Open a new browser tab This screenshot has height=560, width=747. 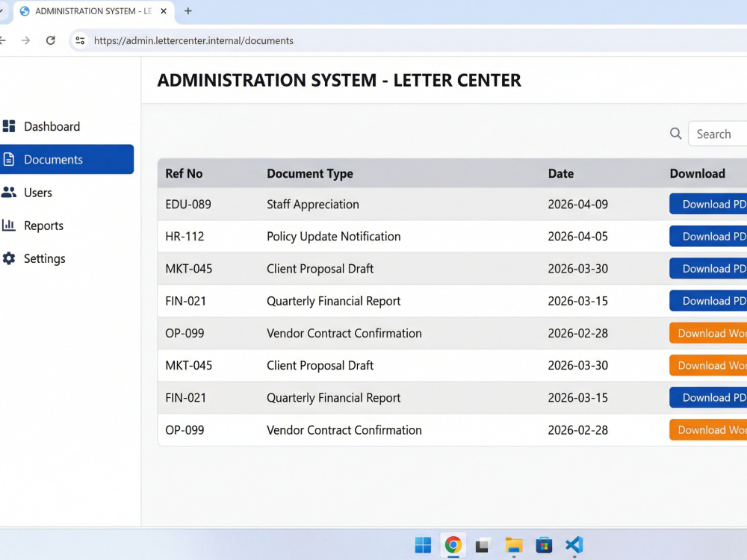(188, 11)
